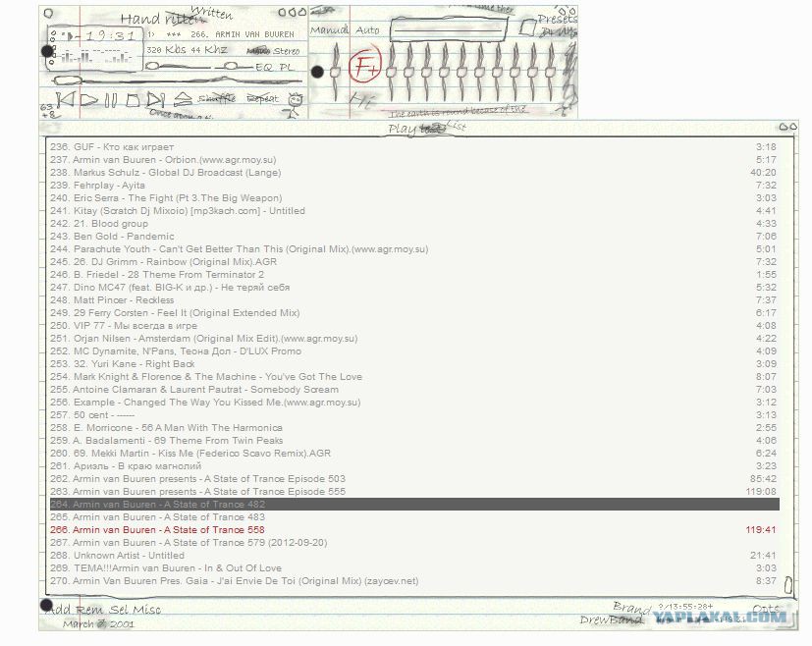Select track 253 Yuri Kane - Right Back
812x646 pixels.
414,364
